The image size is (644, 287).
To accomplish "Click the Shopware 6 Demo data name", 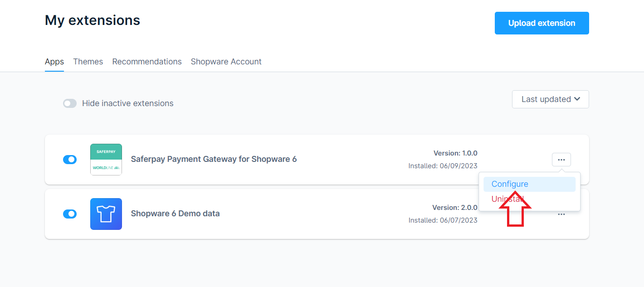I will point(175,214).
